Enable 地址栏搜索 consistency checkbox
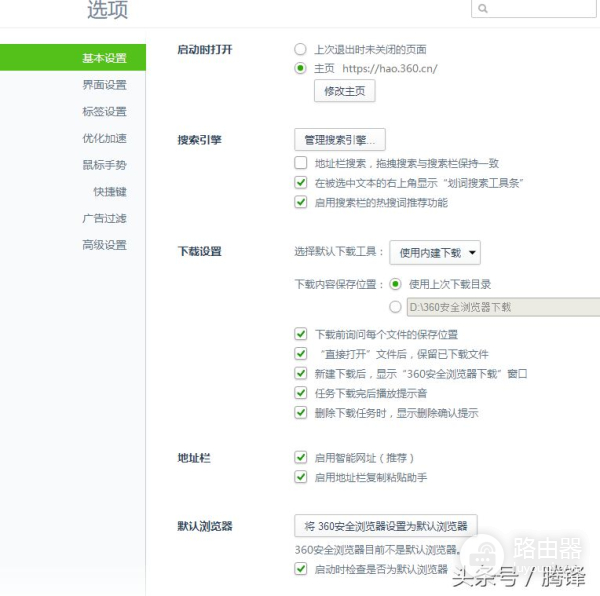Screen dimensions: 600x596 pyautogui.click(x=301, y=163)
